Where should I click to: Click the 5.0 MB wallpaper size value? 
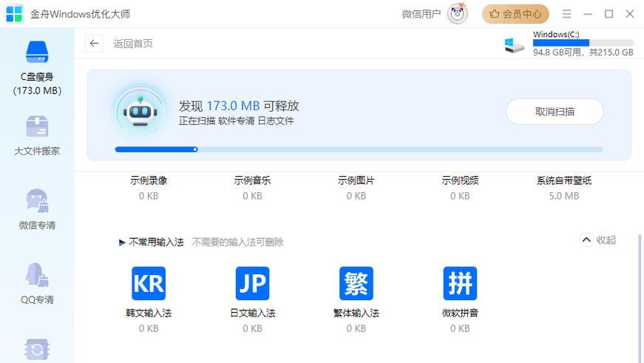564,196
